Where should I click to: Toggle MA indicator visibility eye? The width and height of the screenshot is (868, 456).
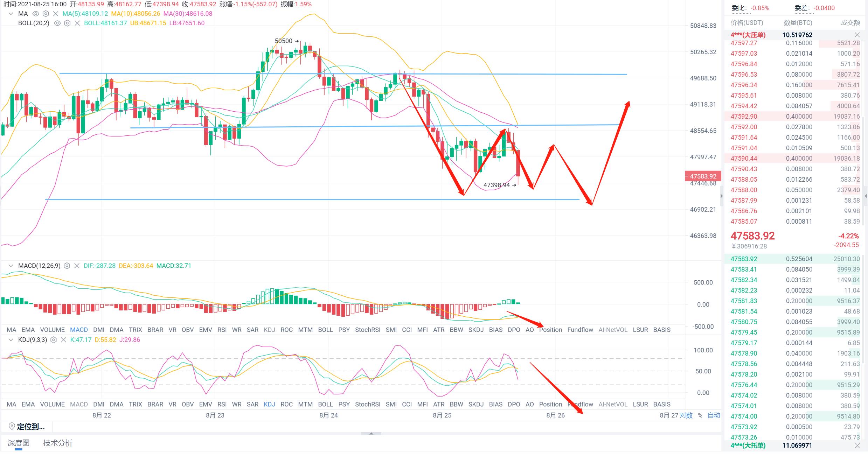[35, 14]
